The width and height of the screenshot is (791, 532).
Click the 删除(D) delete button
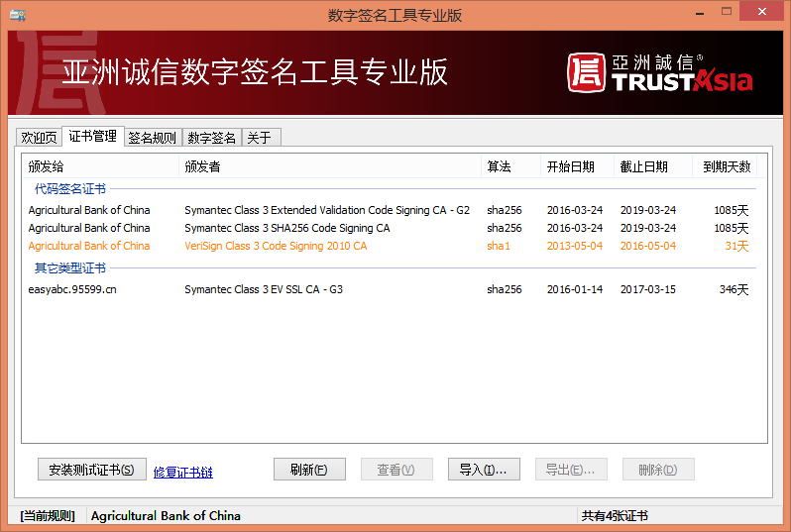658,470
